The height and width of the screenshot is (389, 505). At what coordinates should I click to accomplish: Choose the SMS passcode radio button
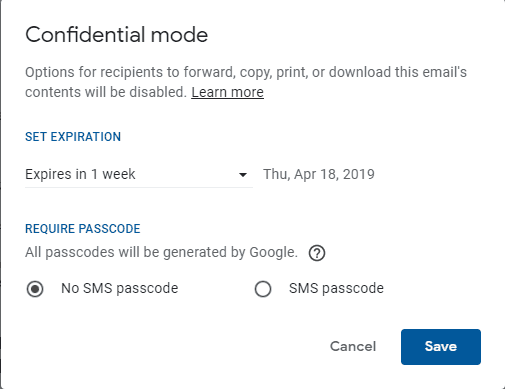(263, 289)
